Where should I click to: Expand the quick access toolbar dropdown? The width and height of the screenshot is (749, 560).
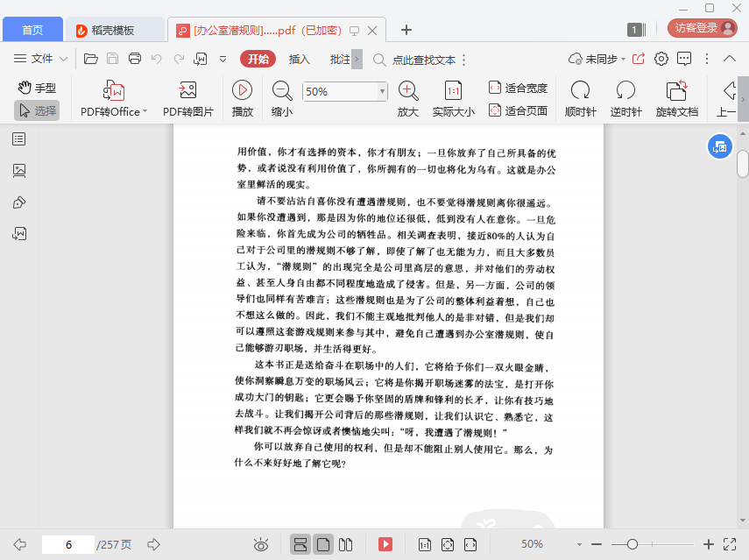(223, 60)
